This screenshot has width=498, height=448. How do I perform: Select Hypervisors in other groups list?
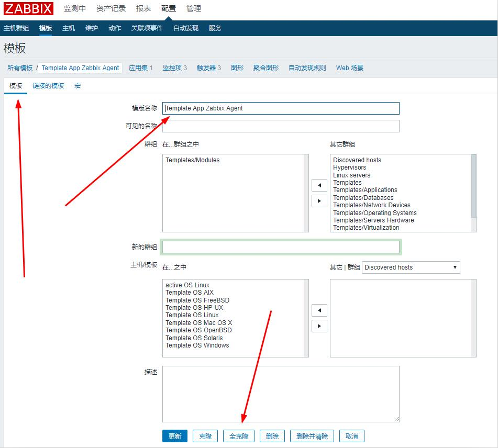pyautogui.click(x=349, y=167)
